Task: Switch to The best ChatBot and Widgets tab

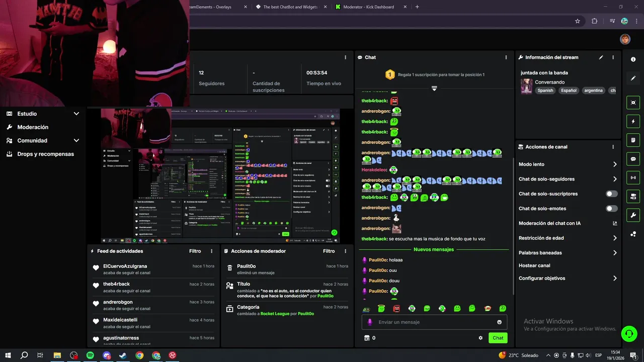Action: 290,7
